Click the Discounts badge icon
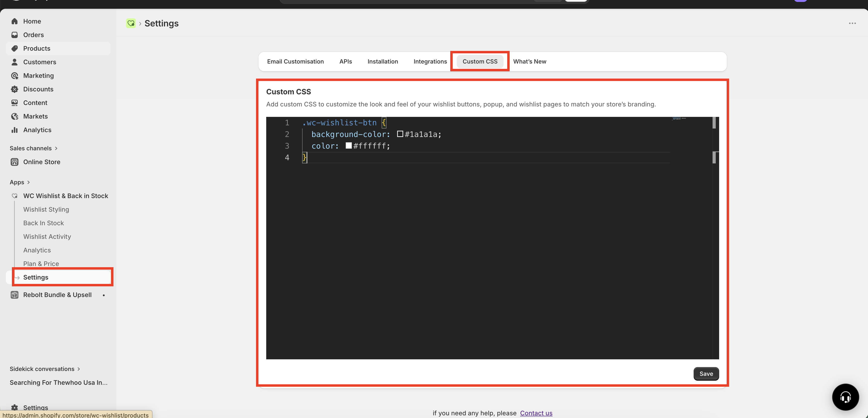This screenshot has height=418, width=868. click(x=15, y=89)
